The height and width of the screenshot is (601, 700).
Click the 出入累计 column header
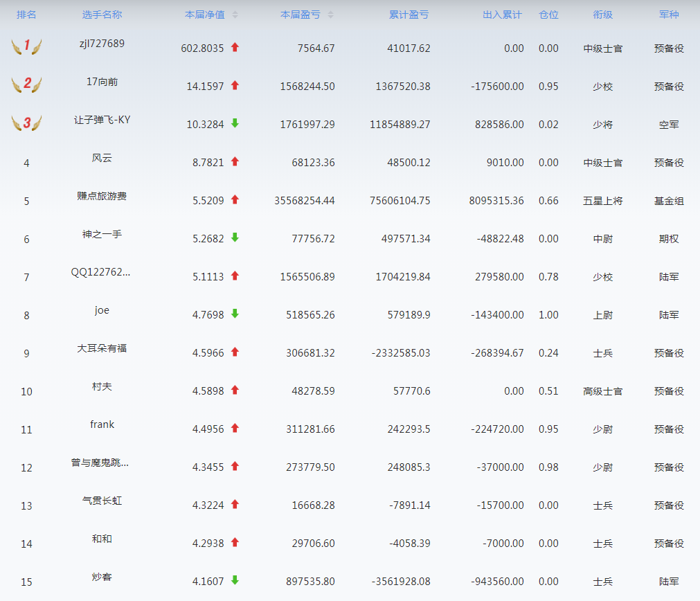tap(502, 15)
